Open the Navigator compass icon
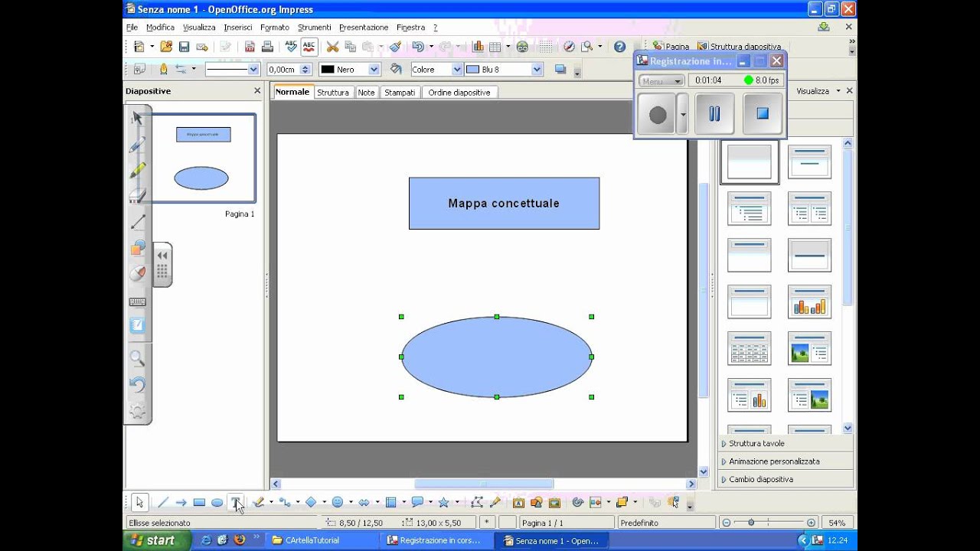Screen dimensions: 980x551 [x=569, y=47]
